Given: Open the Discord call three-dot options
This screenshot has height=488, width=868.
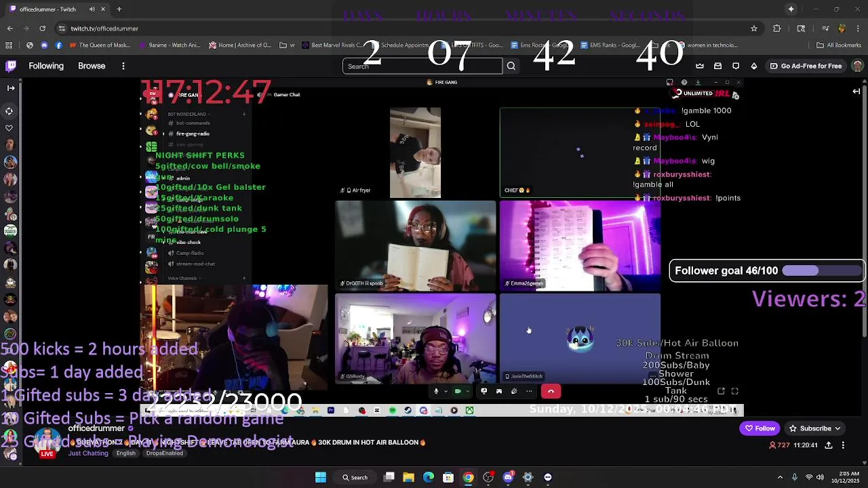Looking at the screenshot, I should [529, 391].
